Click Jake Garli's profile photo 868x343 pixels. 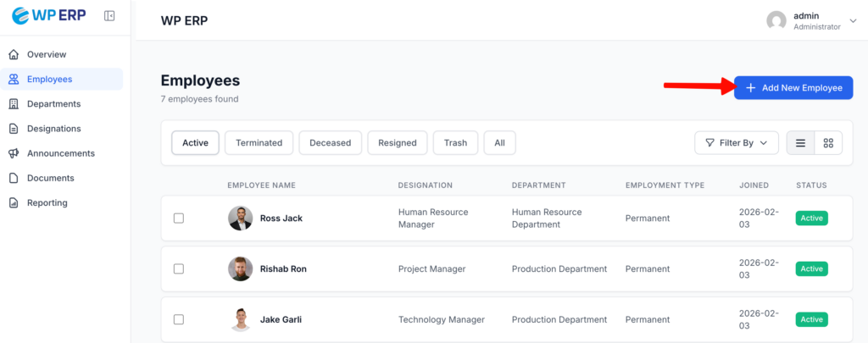click(x=240, y=320)
